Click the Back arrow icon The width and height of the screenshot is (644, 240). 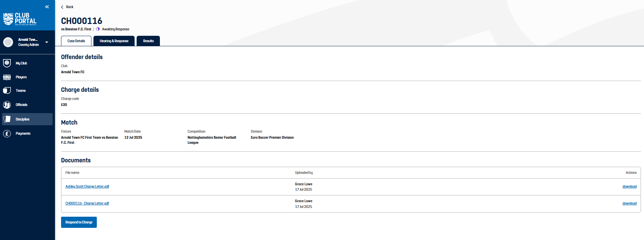[62, 7]
